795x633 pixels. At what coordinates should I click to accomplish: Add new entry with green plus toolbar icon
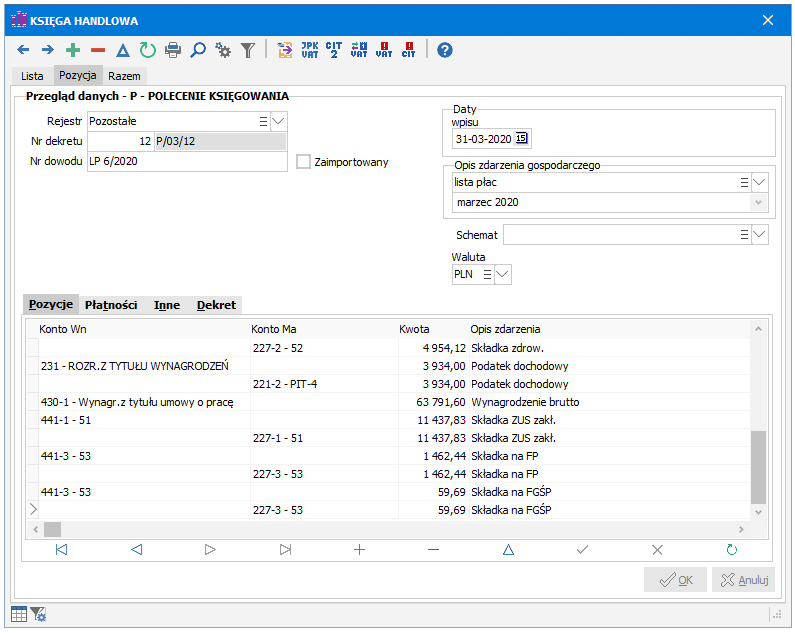pyautogui.click(x=73, y=50)
